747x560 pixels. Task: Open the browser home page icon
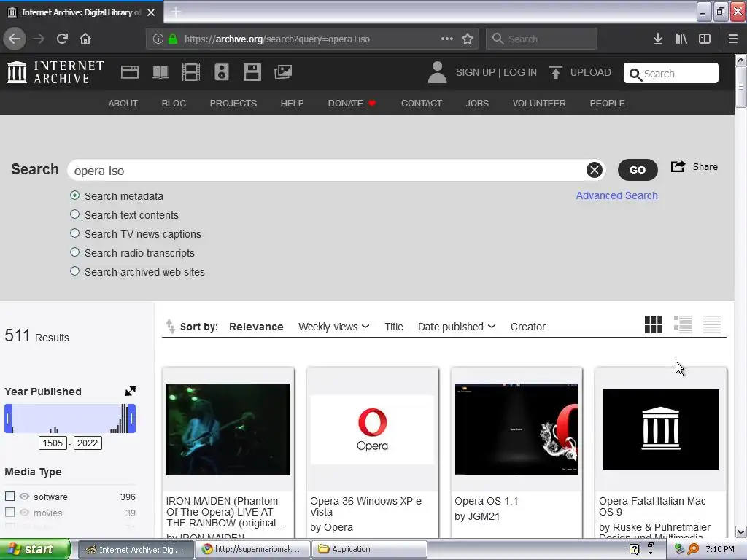coord(85,39)
